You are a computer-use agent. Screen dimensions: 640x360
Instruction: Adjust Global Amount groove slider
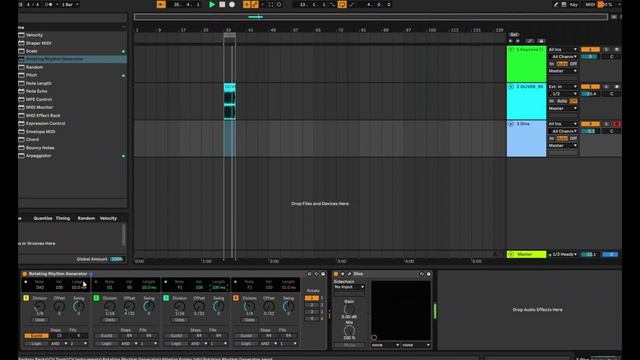117,259
